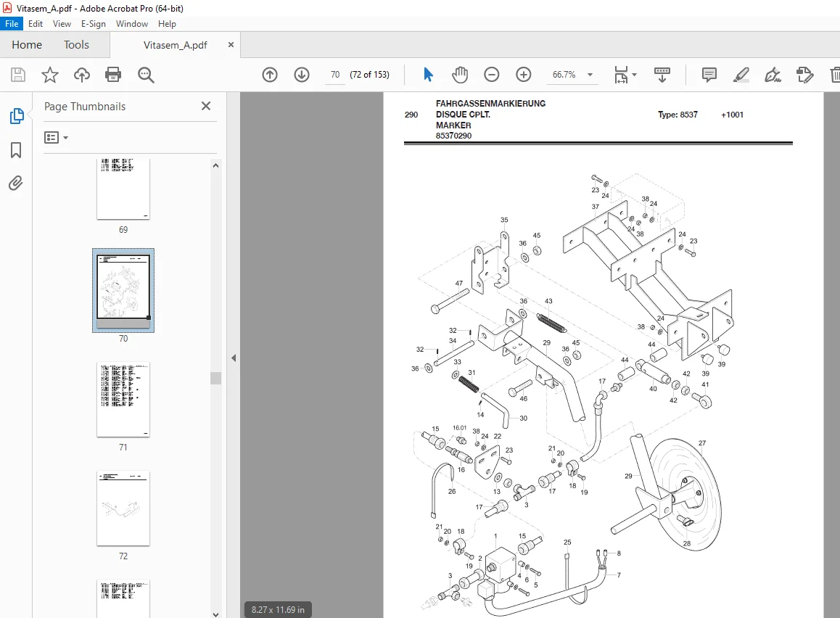This screenshot has height=618, width=840.
Task: Select page 71 thumbnail
Action: 123,399
